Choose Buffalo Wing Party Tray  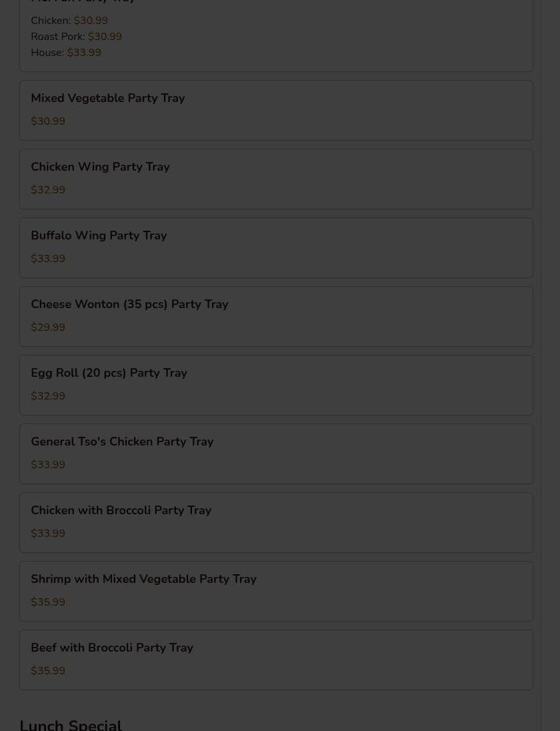click(x=276, y=247)
